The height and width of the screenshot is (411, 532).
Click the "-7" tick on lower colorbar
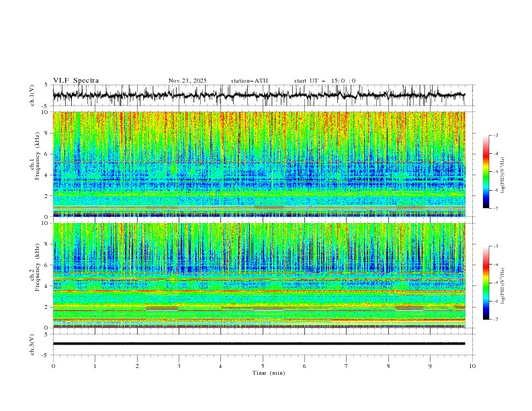[x=495, y=319]
